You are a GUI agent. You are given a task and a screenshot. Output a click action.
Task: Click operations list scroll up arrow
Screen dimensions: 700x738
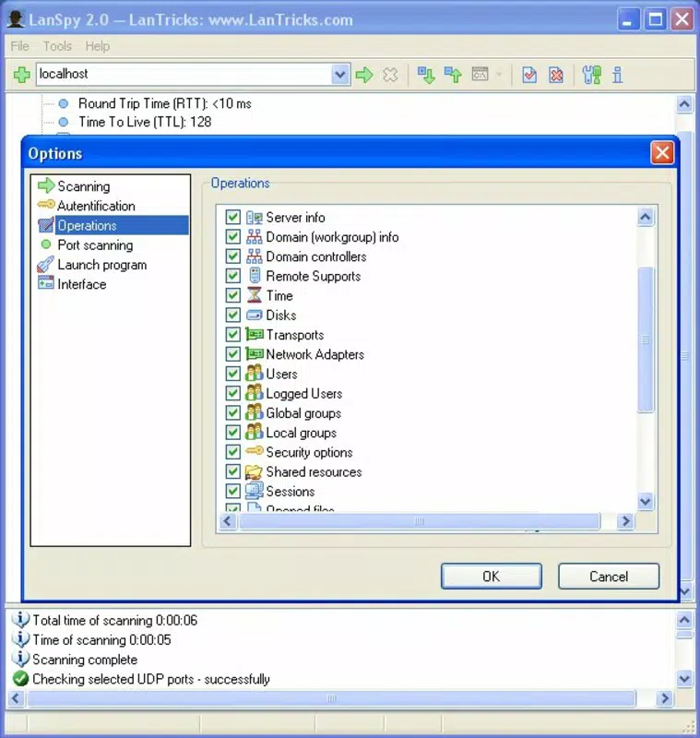coord(645,217)
